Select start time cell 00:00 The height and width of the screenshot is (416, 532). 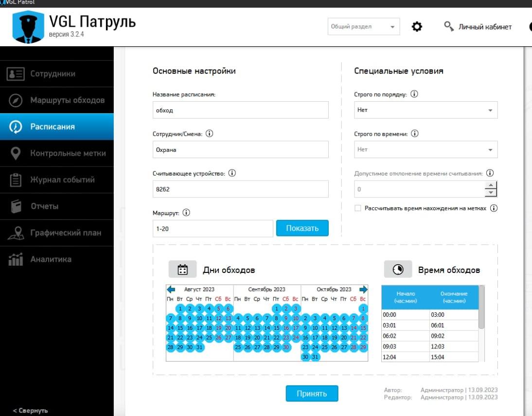point(406,315)
